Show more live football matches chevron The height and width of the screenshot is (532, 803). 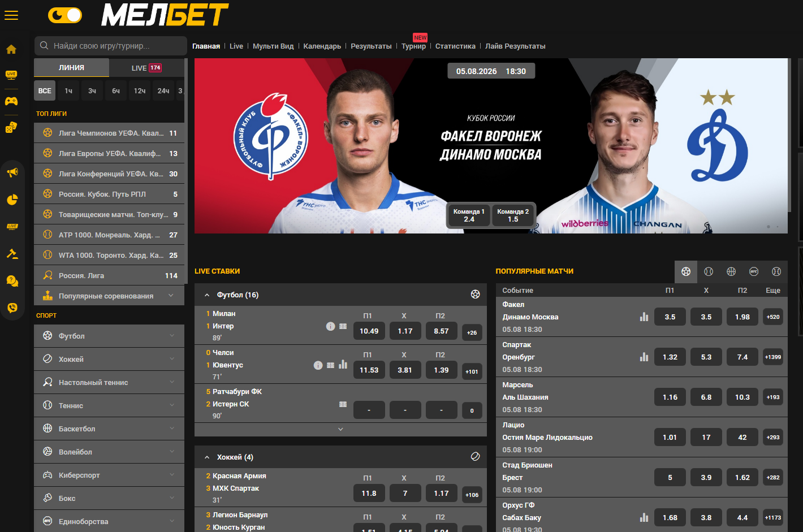tap(340, 430)
